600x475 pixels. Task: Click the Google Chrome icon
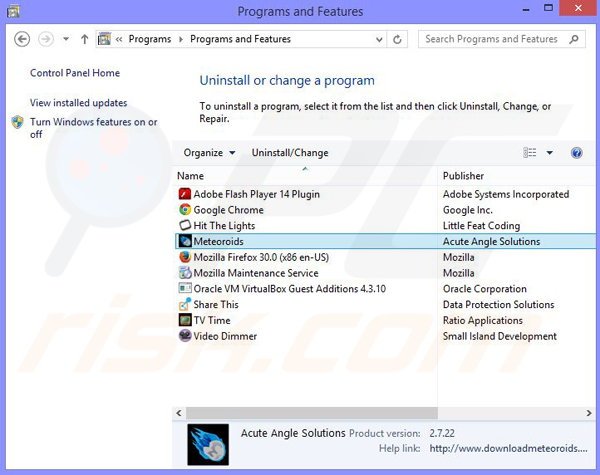click(x=185, y=210)
